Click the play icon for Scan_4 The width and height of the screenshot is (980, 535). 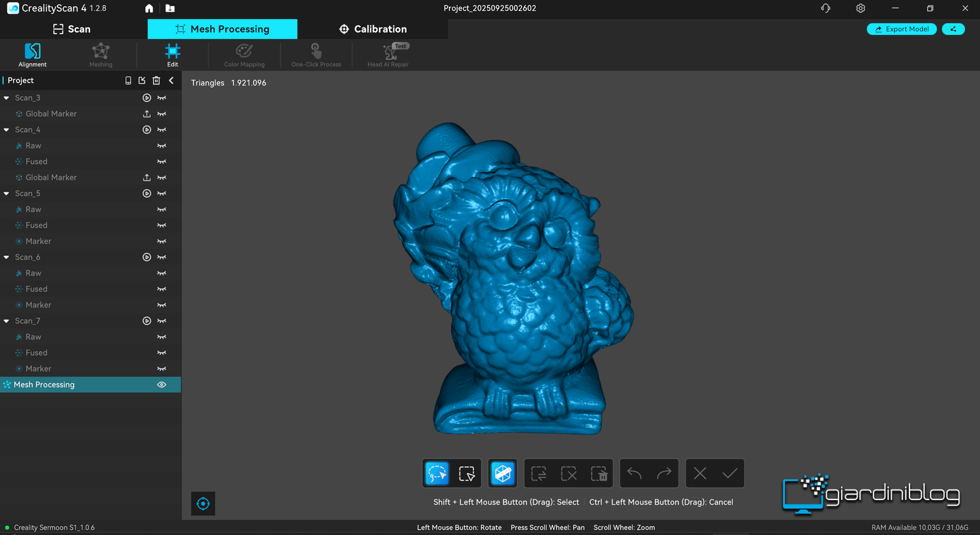tap(147, 130)
